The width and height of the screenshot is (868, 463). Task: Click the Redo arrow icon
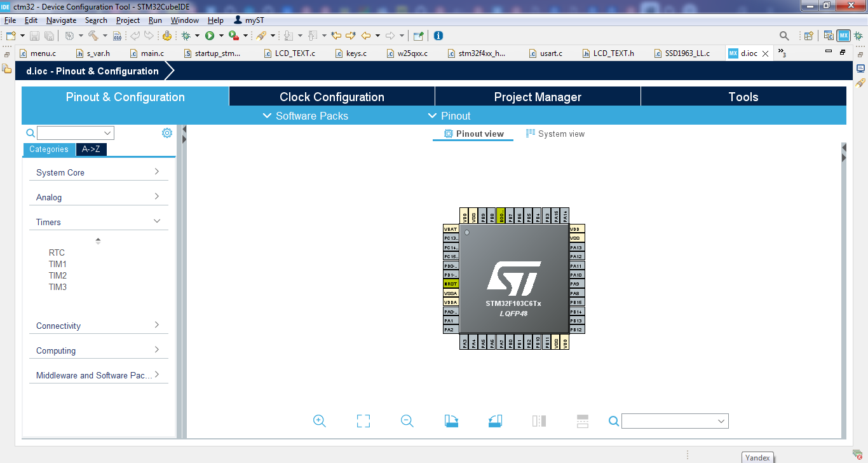point(149,36)
